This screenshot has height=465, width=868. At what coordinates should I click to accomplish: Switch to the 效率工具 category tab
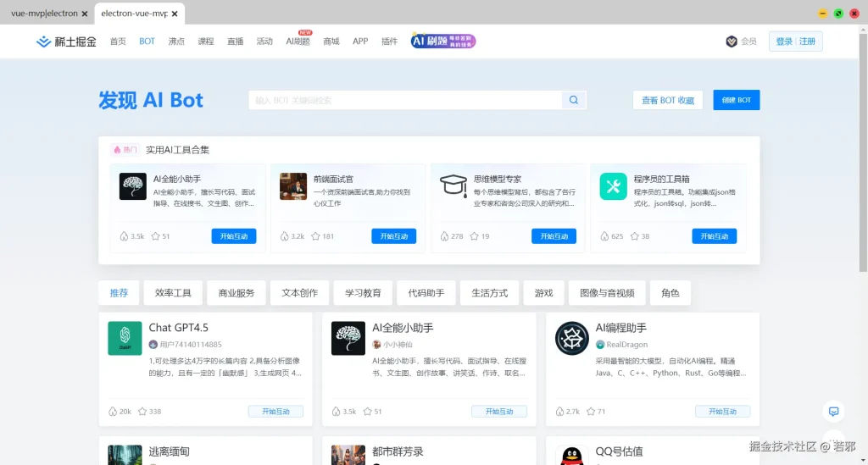click(x=173, y=293)
